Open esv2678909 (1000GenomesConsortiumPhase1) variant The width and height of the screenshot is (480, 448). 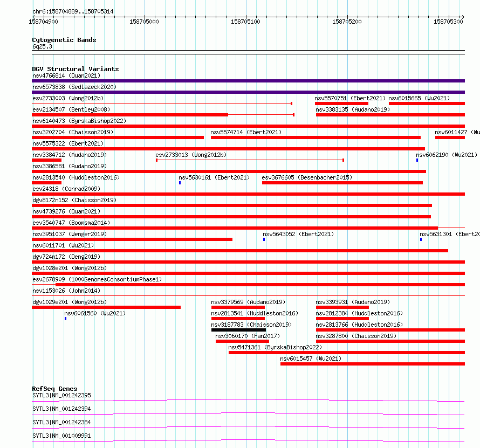click(x=97, y=279)
